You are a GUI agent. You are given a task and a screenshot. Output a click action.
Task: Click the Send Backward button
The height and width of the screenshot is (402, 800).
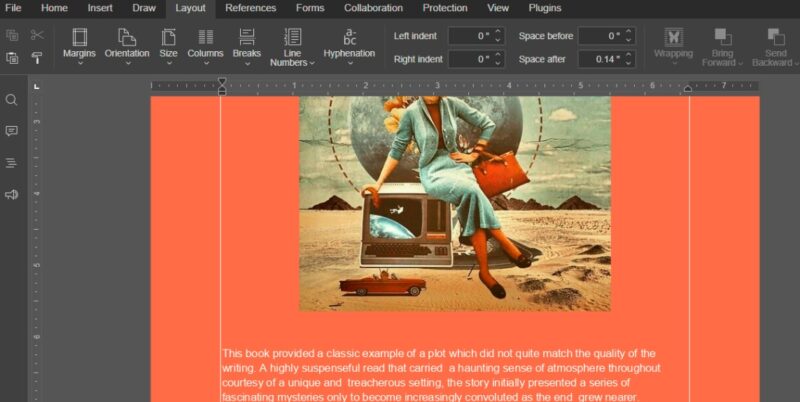tap(775, 47)
